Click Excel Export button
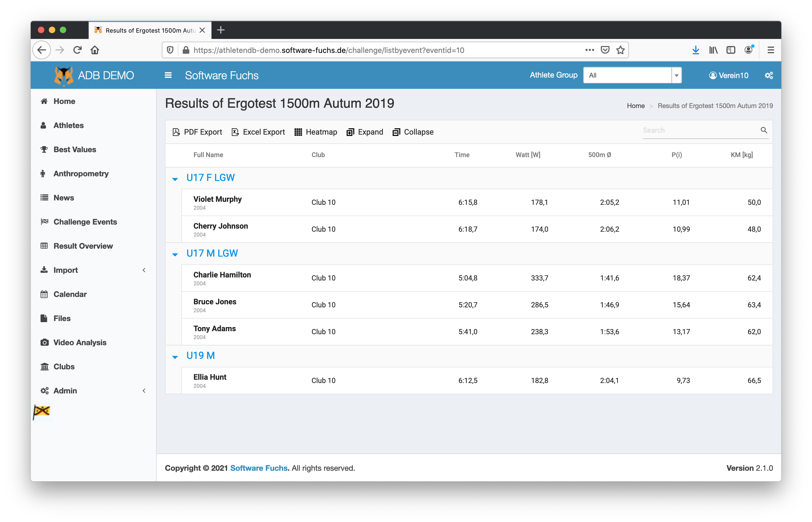 point(258,132)
